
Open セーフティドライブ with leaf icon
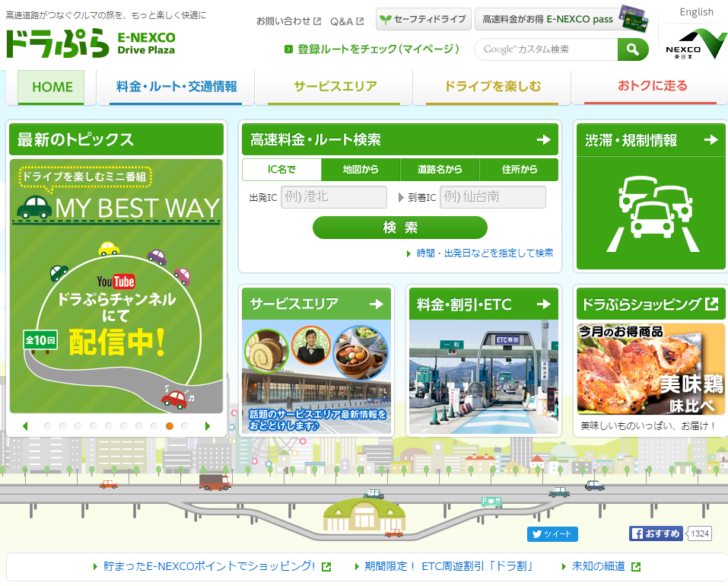coord(424,19)
